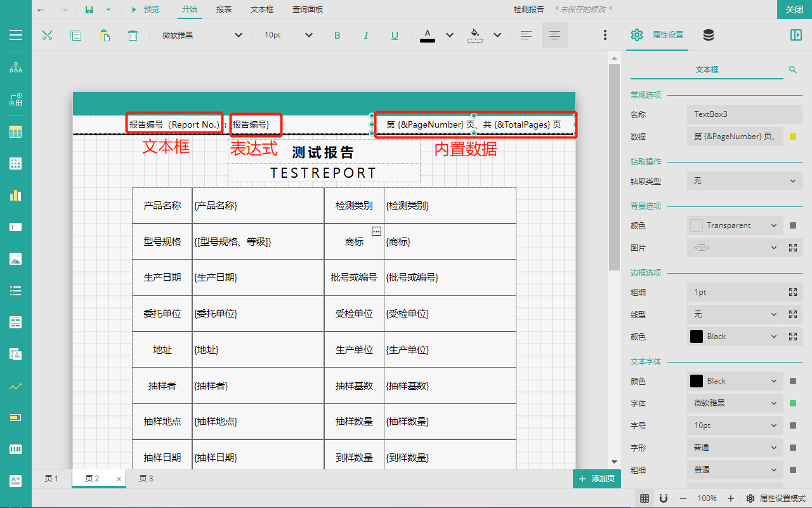Screen dimensions: 812x508
Task: Click the Paste clipboard icon
Action: coord(104,36)
